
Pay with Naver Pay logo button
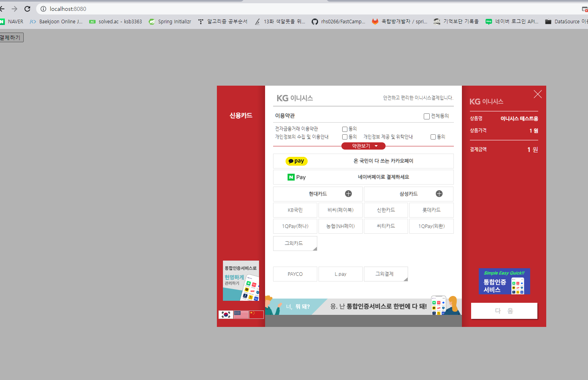click(x=296, y=177)
